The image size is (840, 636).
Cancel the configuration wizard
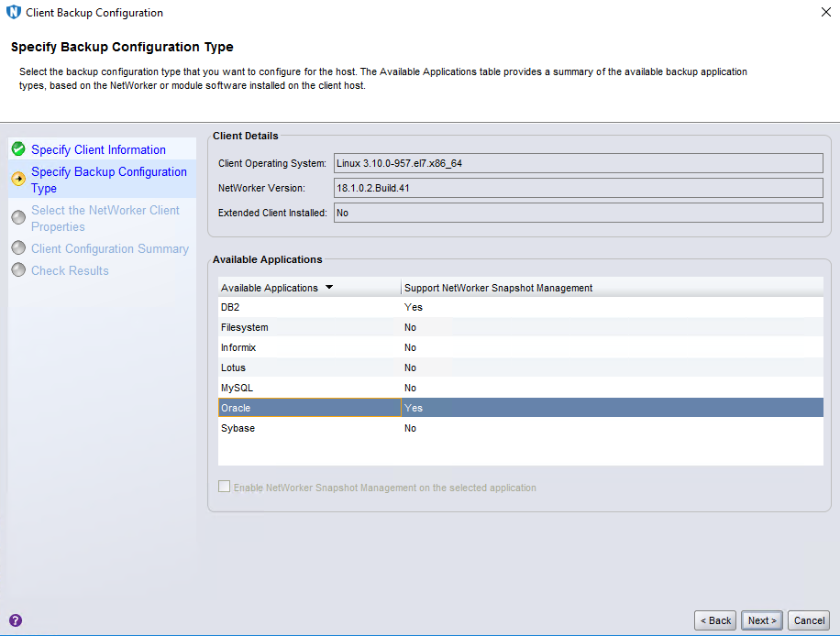pos(809,620)
